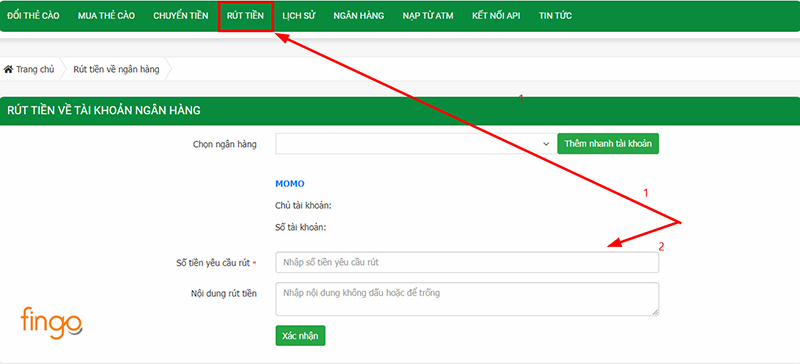Image resolution: width=800 pixels, height=364 pixels.
Task: Go to MUA THẺ CÀO page
Action: click(x=106, y=16)
